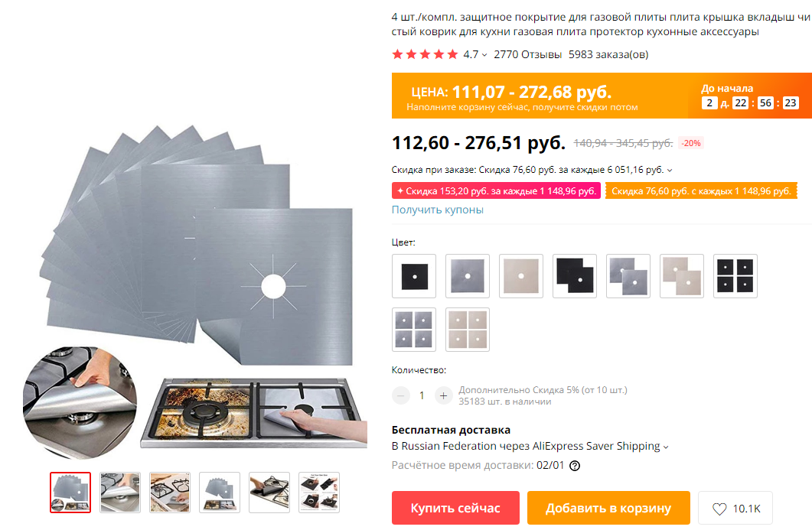Image resolution: width=812 pixels, height=530 pixels.
Task: Choose the single beige mat color option
Action: coord(521,276)
